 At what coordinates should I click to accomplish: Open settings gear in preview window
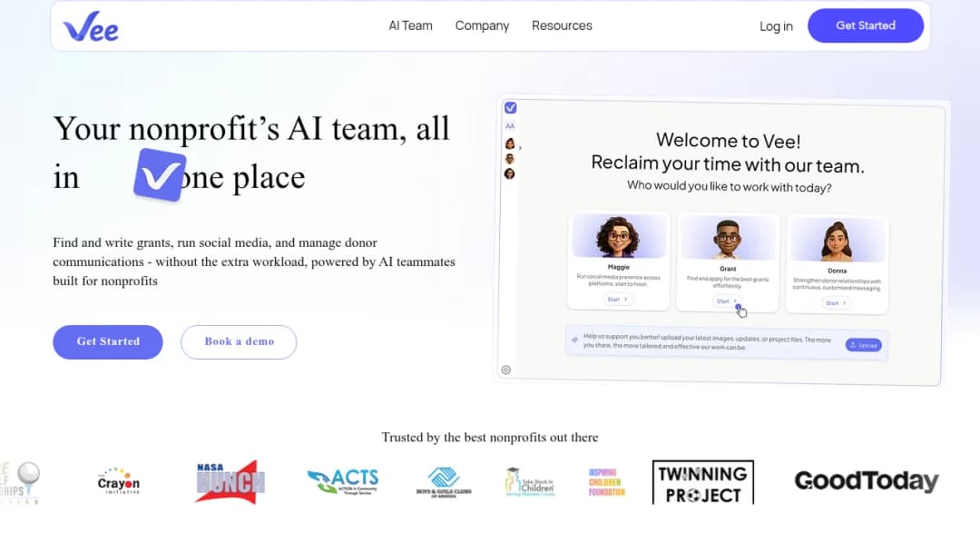point(506,370)
